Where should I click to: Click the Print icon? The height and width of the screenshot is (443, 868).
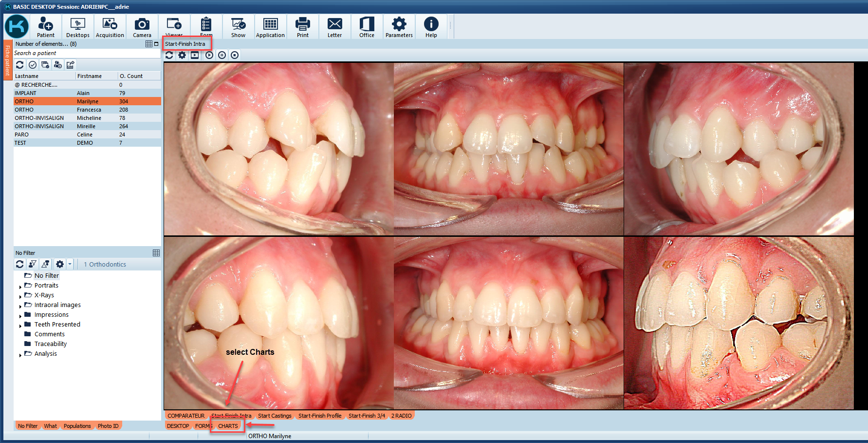(x=302, y=27)
